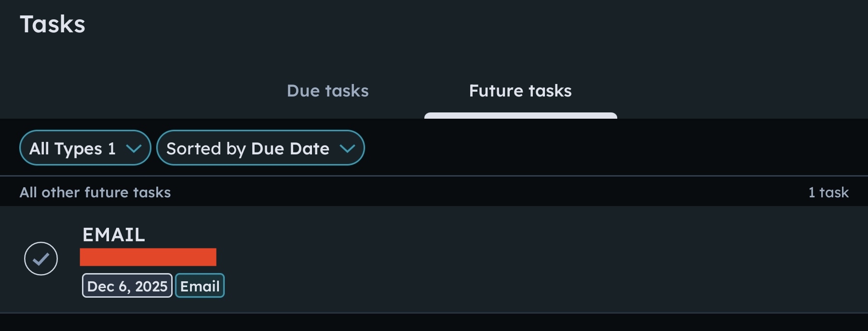The image size is (868, 331).
Task: Click the Due Date text in sort pill
Action: coord(290,149)
